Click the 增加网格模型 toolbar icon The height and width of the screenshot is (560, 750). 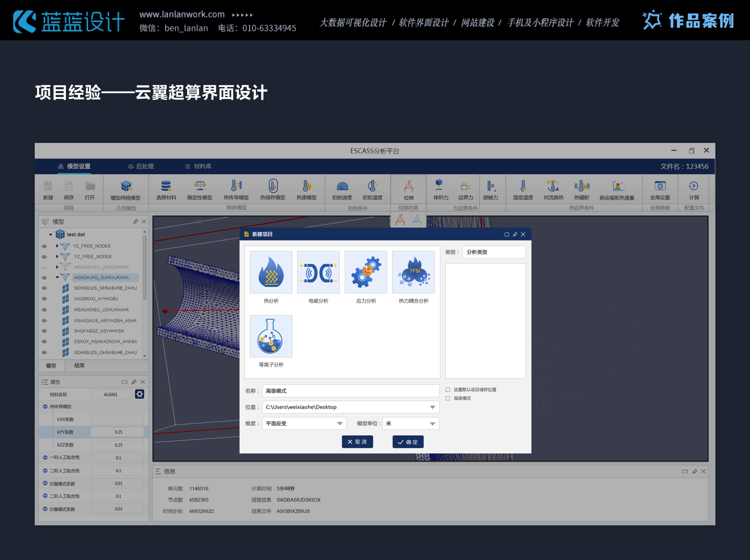pyautogui.click(x=126, y=186)
